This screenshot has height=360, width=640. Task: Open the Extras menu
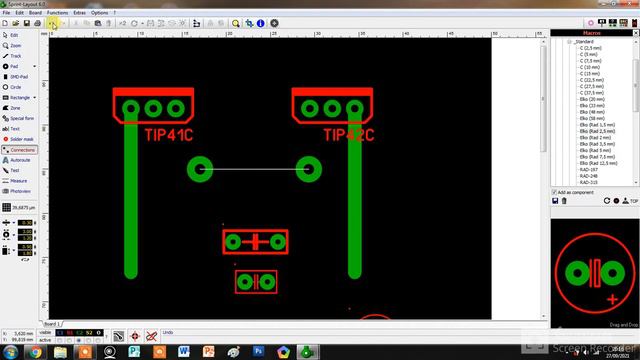coord(79,13)
